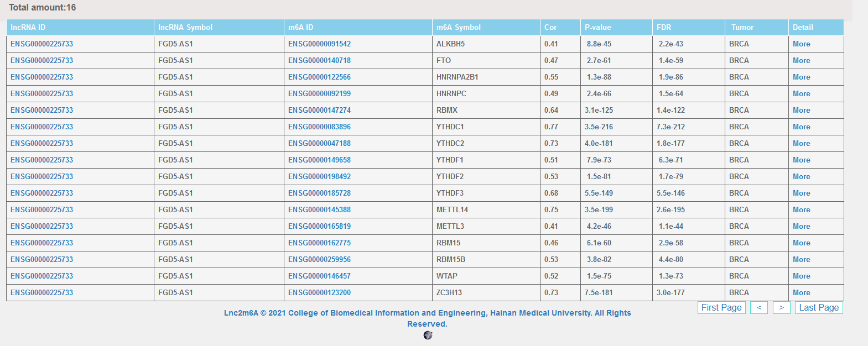Open m6A ID ENSG00000145388 link
The height and width of the screenshot is (346, 868).
(319, 209)
